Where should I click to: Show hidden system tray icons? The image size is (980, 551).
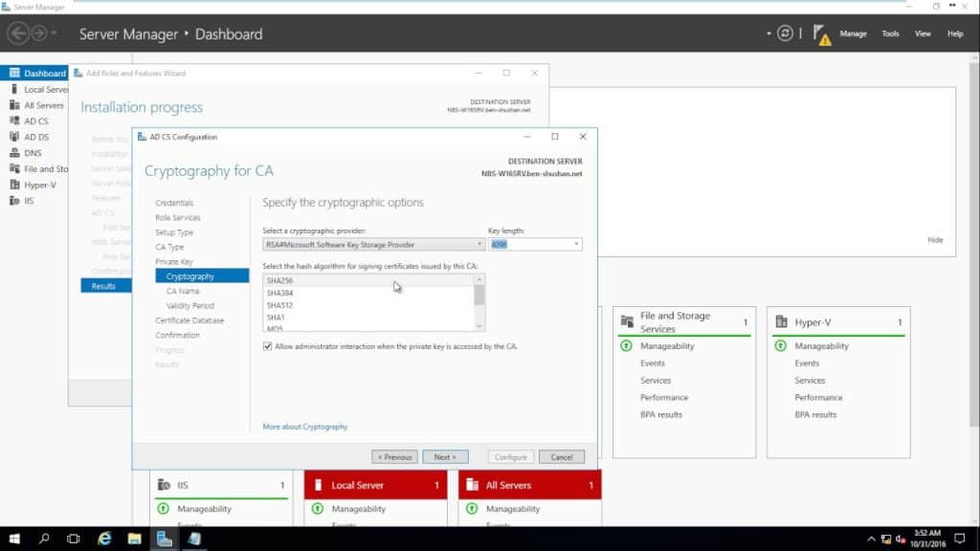pos(871,539)
